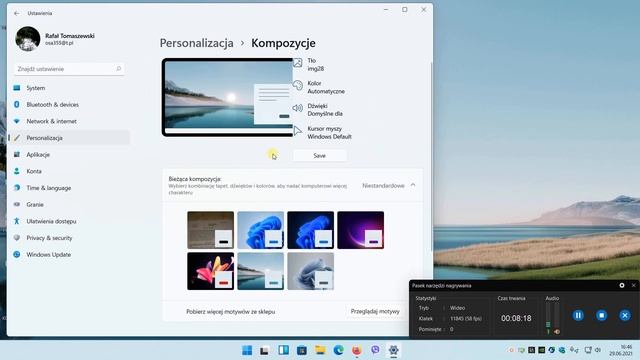The width and height of the screenshot is (640, 360).
Task: Open the Windows Start menu
Action: [247, 350]
